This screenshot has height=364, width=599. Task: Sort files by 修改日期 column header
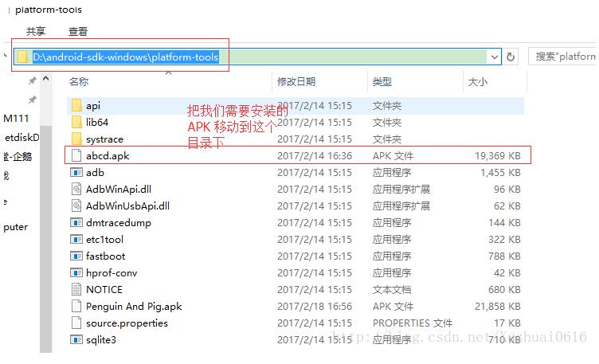(x=296, y=81)
